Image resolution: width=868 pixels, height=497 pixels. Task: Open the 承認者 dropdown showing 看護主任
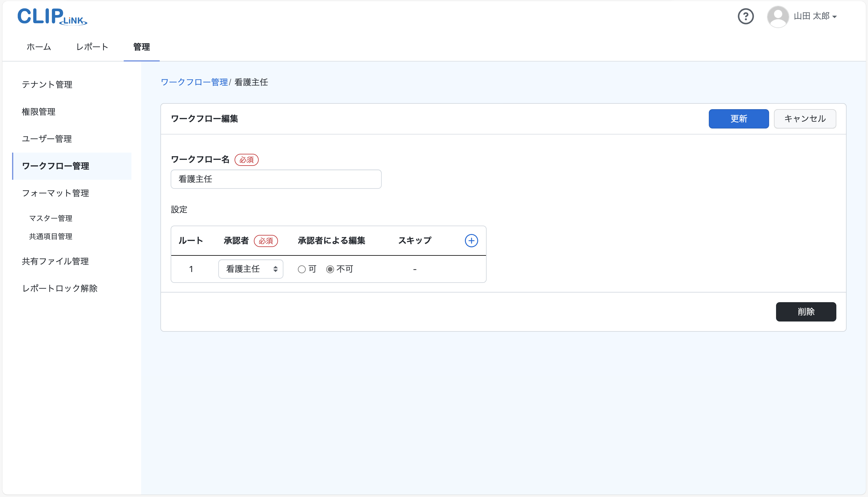point(251,269)
